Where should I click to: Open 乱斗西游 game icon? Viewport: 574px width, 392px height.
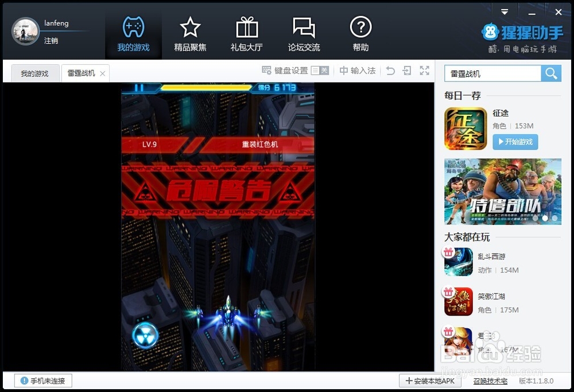click(x=459, y=262)
